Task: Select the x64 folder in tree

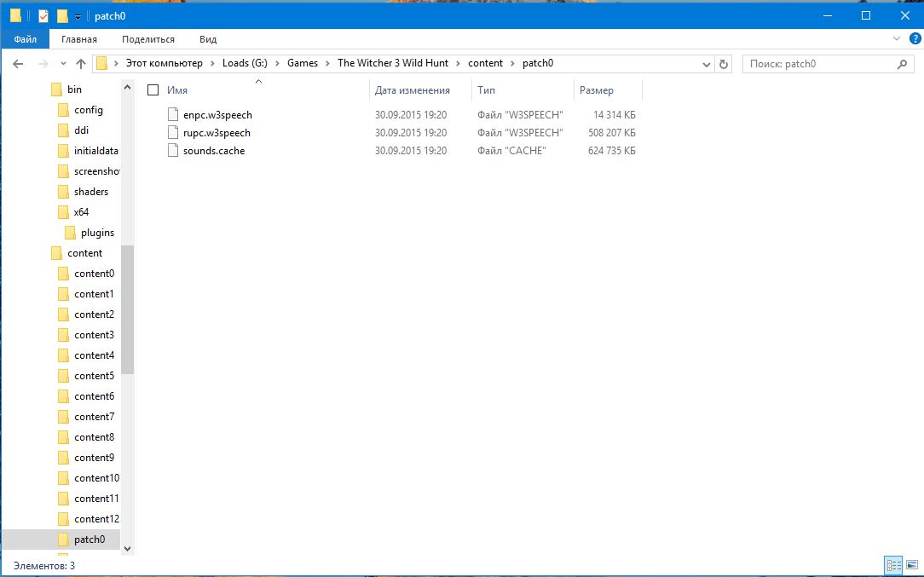Action: (x=81, y=212)
